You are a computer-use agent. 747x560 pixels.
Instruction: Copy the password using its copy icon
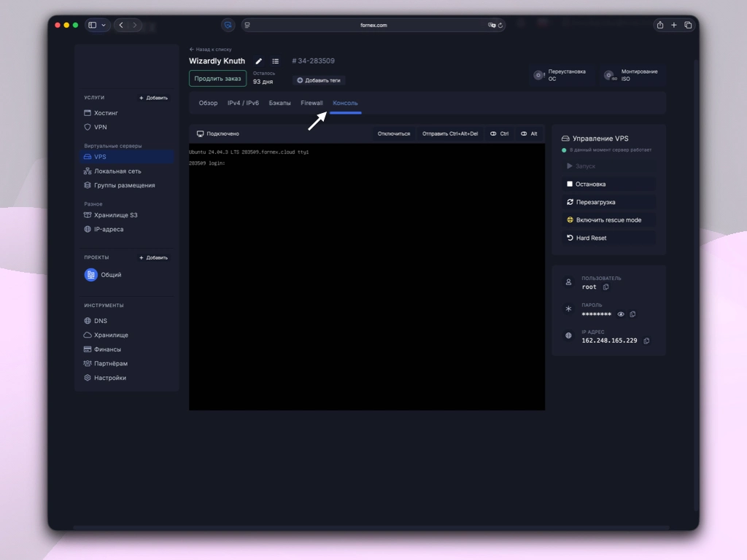(x=632, y=314)
